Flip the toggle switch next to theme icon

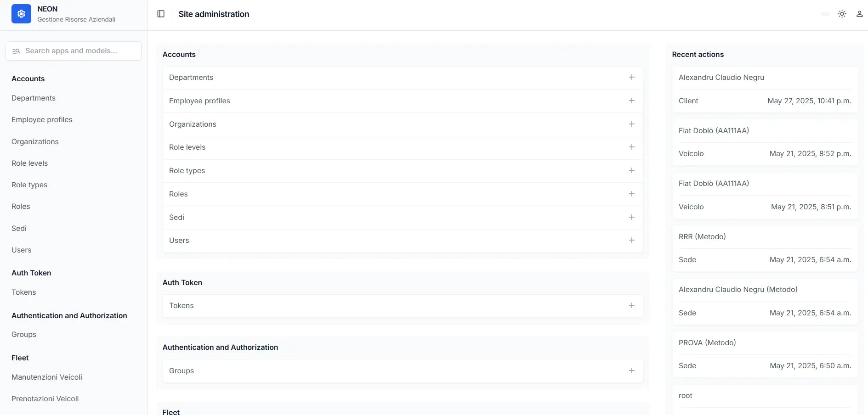point(825,14)
